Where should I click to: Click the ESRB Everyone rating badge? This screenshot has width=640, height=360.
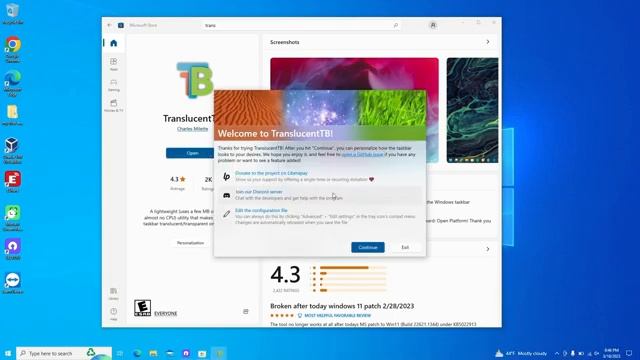pos(142,308)
